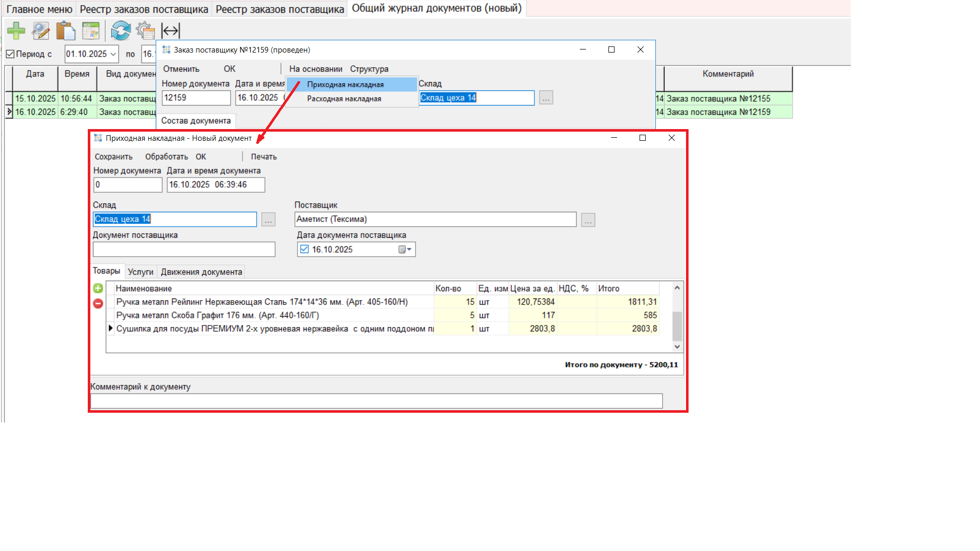Screen dimensions: 980x551
Task: Switch to the Услуги tab
Action: [140, 272]
